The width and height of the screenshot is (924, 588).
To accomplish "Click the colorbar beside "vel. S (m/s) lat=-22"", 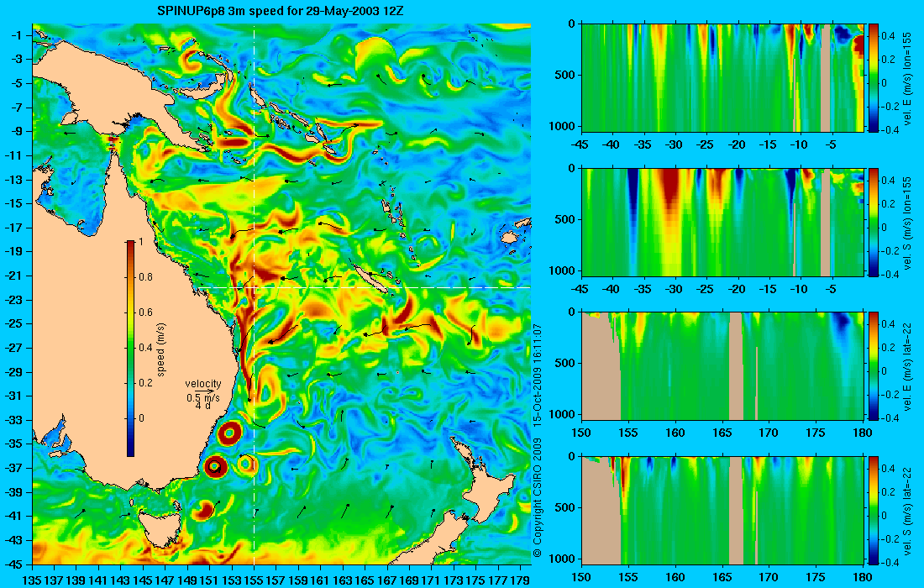I will pyautogui.click(x=874, y=510).
